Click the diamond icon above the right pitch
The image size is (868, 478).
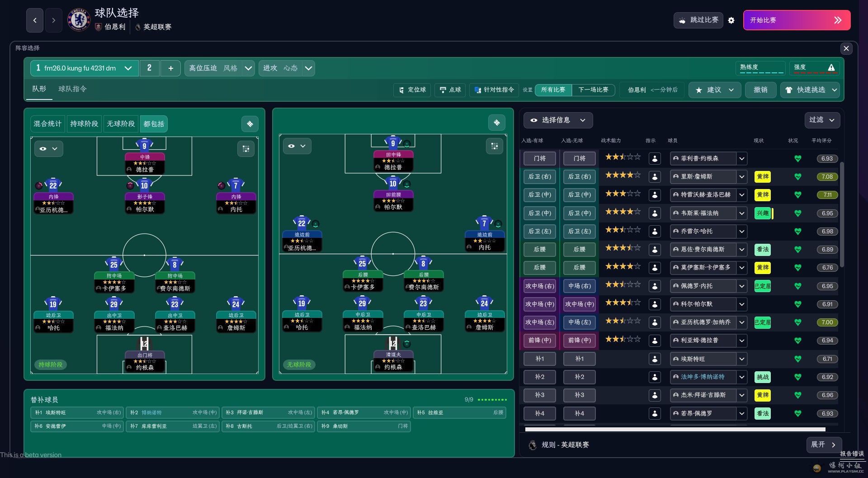[497, 123]
